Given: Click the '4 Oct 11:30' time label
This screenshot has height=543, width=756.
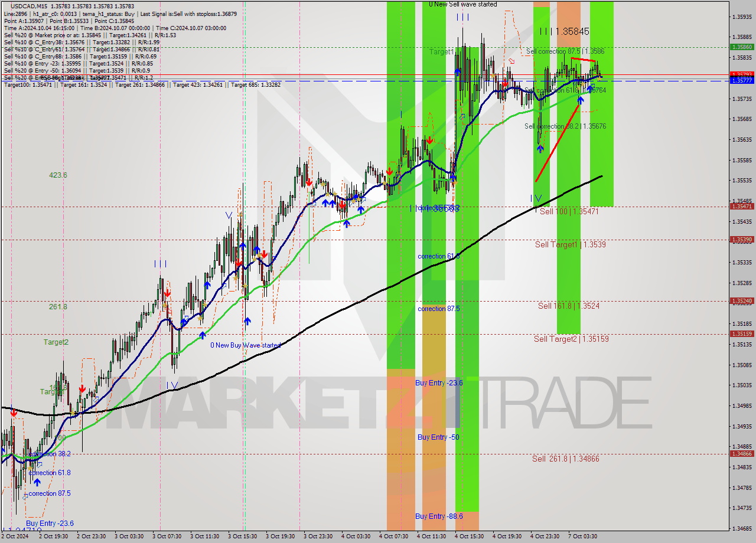Looking at the screenshot, I should [x=433, y=537].
